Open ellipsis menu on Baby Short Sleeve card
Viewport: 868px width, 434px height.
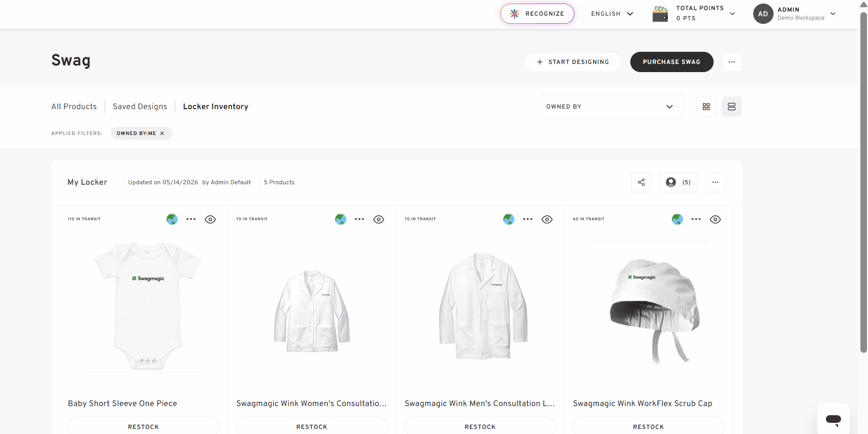point(191,219)
